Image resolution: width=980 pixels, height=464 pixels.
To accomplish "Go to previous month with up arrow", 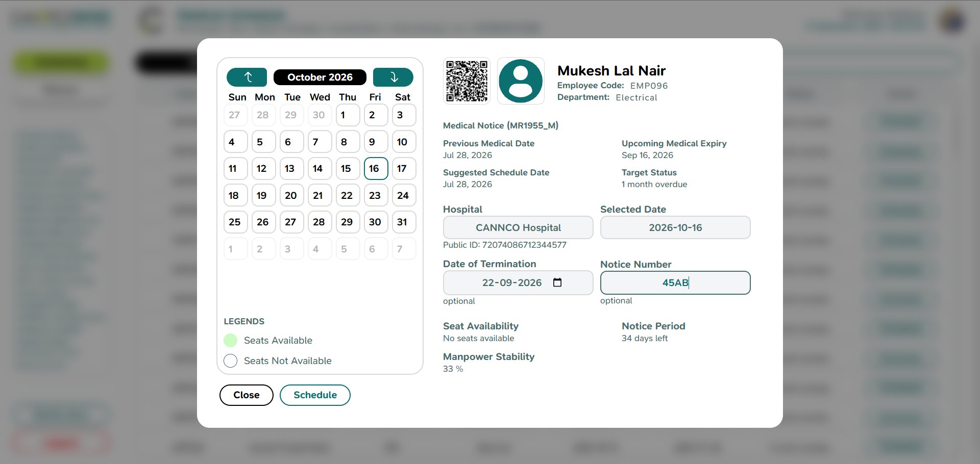I will point(247,77).
